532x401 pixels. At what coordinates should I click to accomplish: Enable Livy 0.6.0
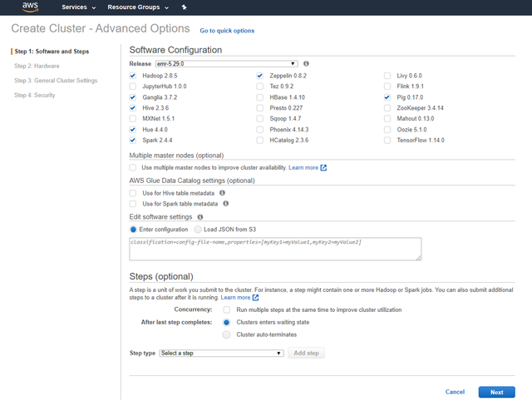tap(387, 76)
